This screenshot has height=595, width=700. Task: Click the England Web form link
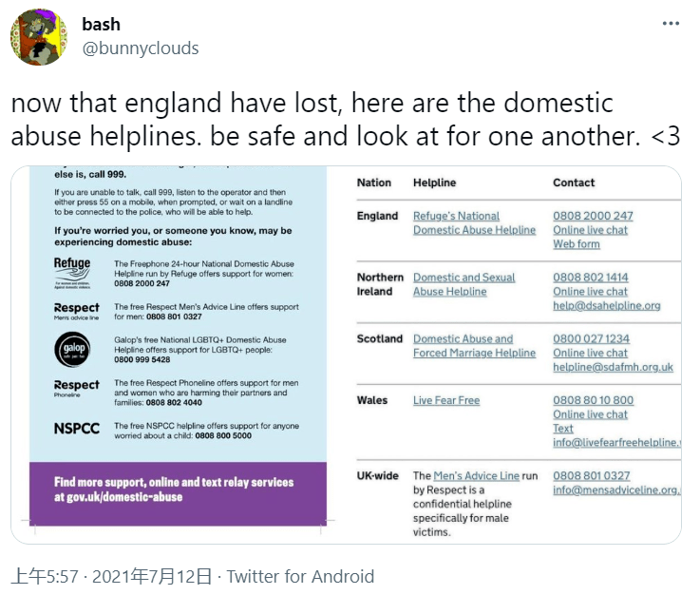[577, 244]
